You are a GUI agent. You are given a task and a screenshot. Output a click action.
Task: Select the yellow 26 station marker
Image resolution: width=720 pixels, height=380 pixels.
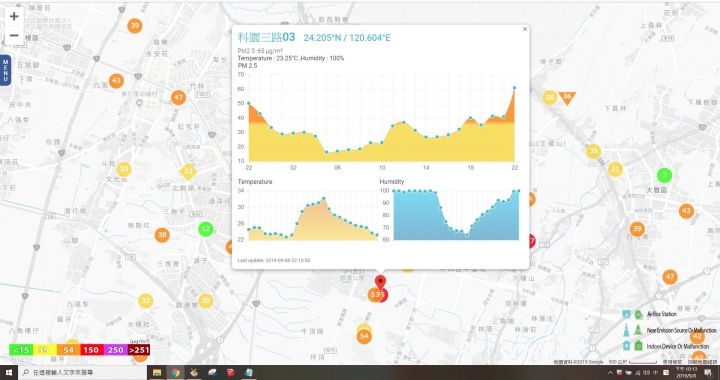[550, 97]
